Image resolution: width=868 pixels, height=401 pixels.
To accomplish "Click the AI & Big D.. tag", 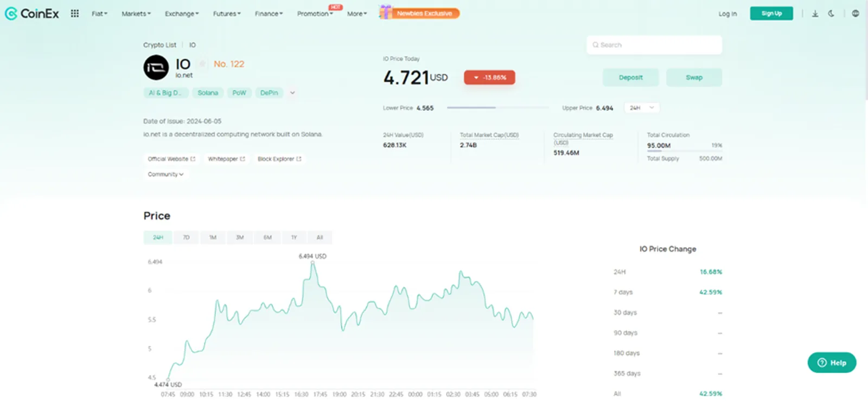I will pos(165,93).
